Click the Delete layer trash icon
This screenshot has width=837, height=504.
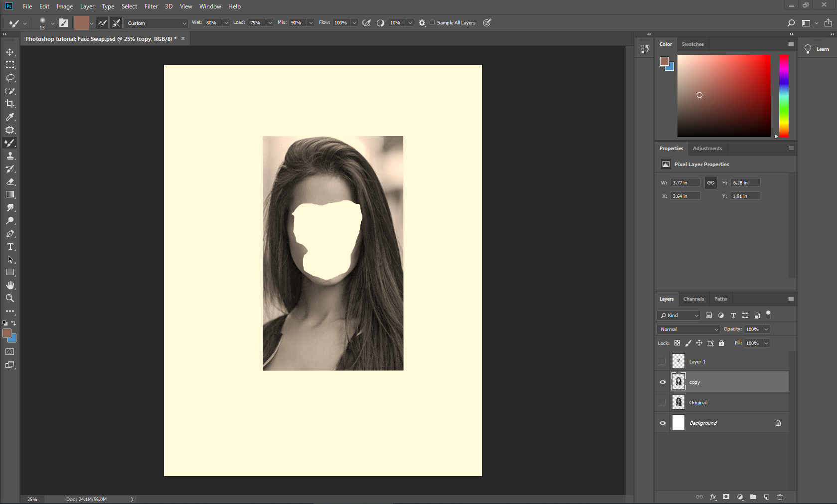(780, 497)
